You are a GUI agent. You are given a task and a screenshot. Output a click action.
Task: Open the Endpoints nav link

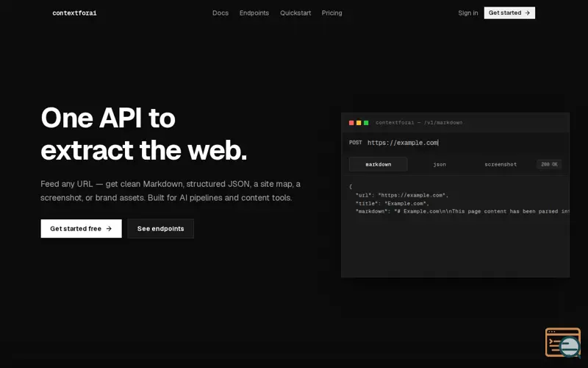tap(254, 13)
